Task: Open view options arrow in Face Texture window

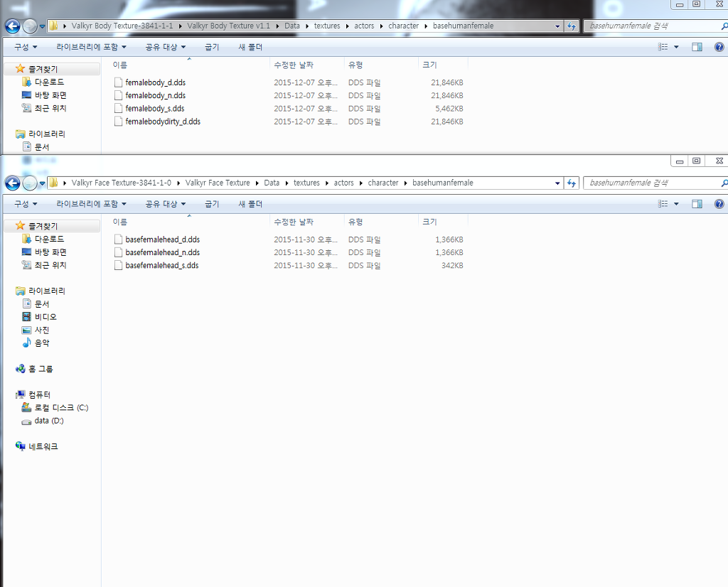Action: pyautogui.click(x=676, y=204)
